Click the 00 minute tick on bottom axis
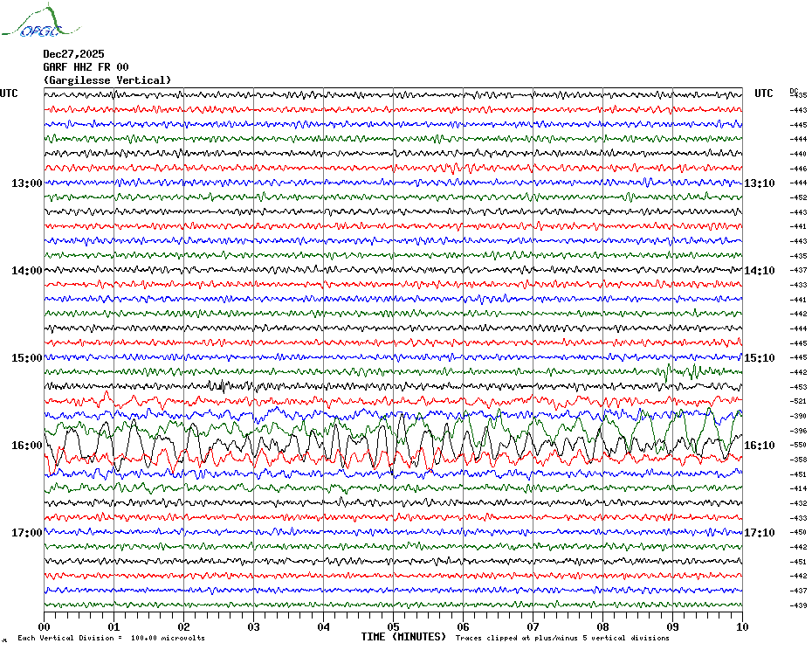812x650 pixels. tap(45, 626)
